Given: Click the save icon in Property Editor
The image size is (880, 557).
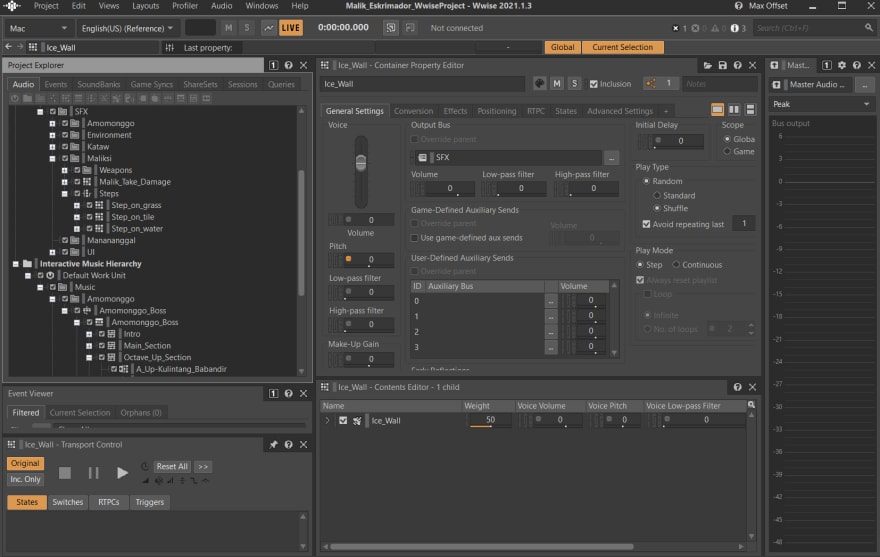Looking at the screenshot, I should [723, 65].
